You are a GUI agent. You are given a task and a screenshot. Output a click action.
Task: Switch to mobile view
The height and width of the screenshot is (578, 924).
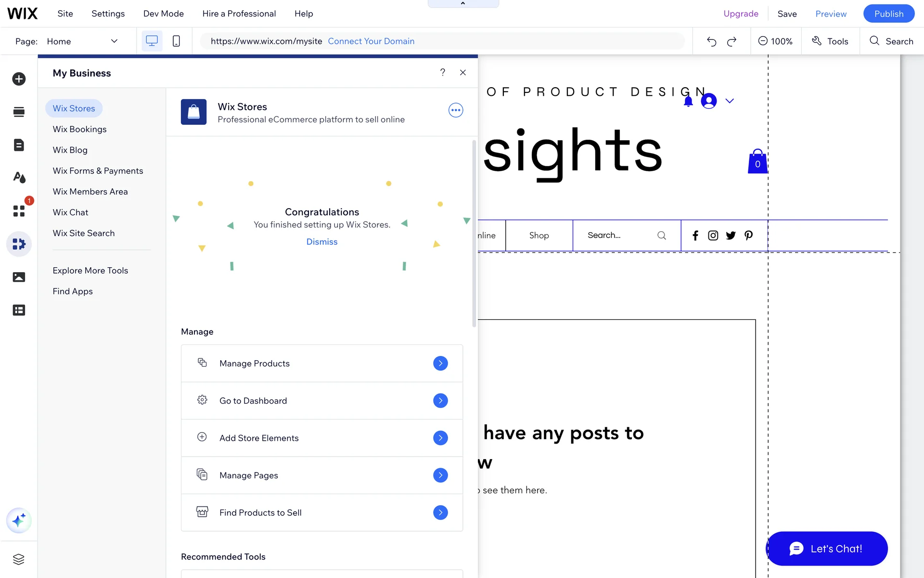[176, 41]
